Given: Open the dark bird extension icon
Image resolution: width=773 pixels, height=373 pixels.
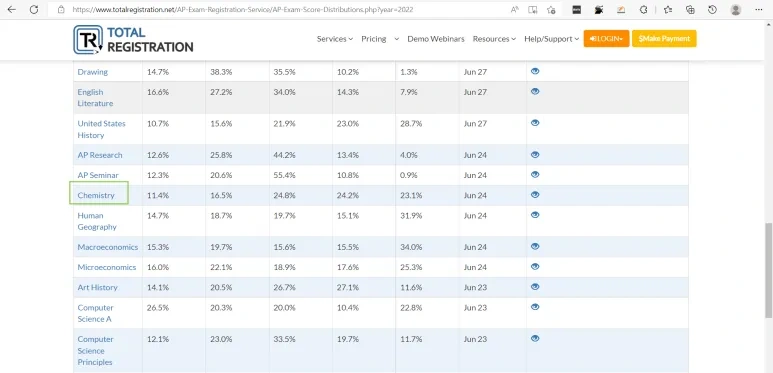Looking at the screenshot, I should coord(599,9).
